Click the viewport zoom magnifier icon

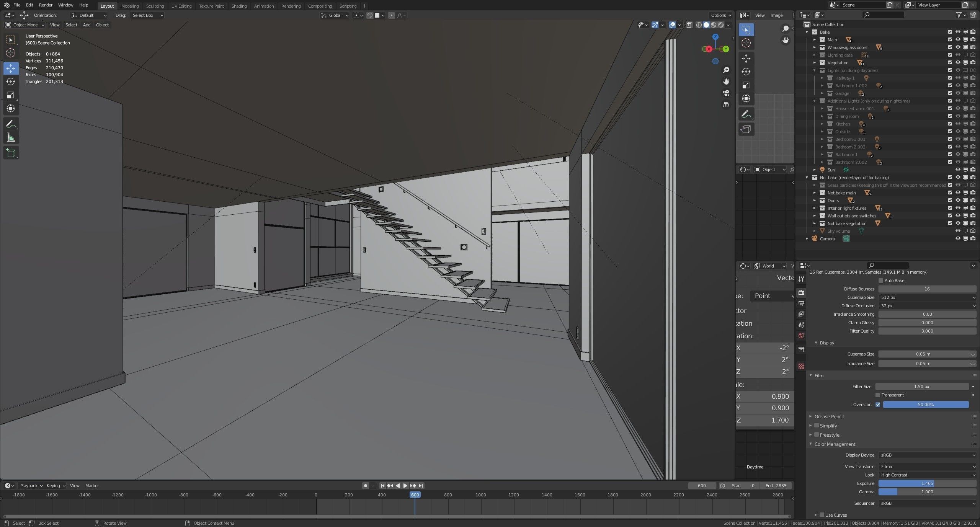726,70
